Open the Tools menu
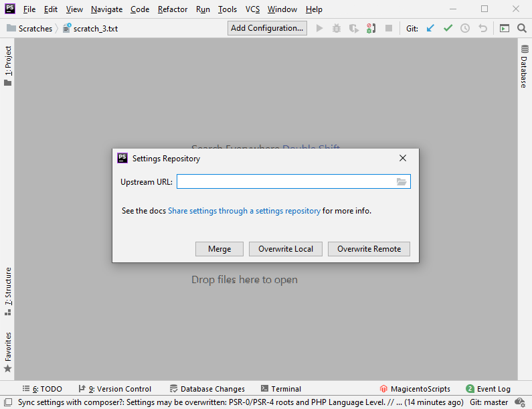Image resolution: width=532 pixels, height=409 pixels. pyautogui.click(x=228, y=9)
